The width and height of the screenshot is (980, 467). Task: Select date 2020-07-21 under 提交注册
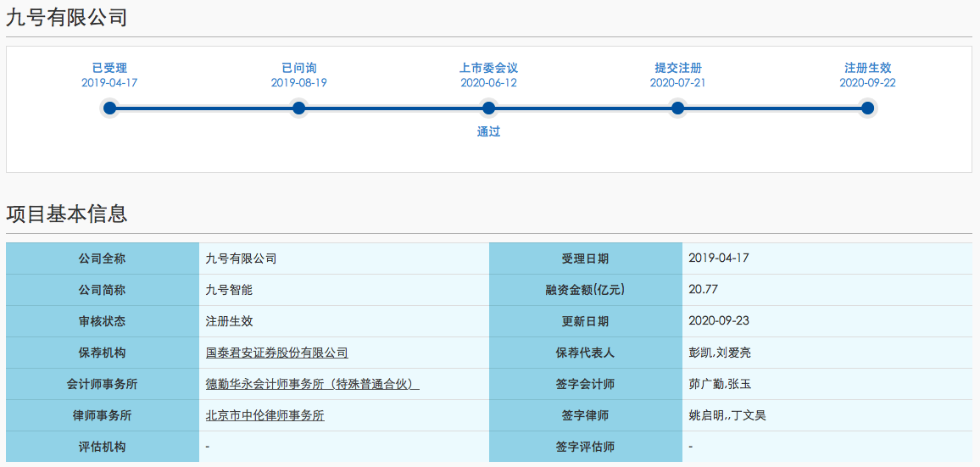(677, 83)
